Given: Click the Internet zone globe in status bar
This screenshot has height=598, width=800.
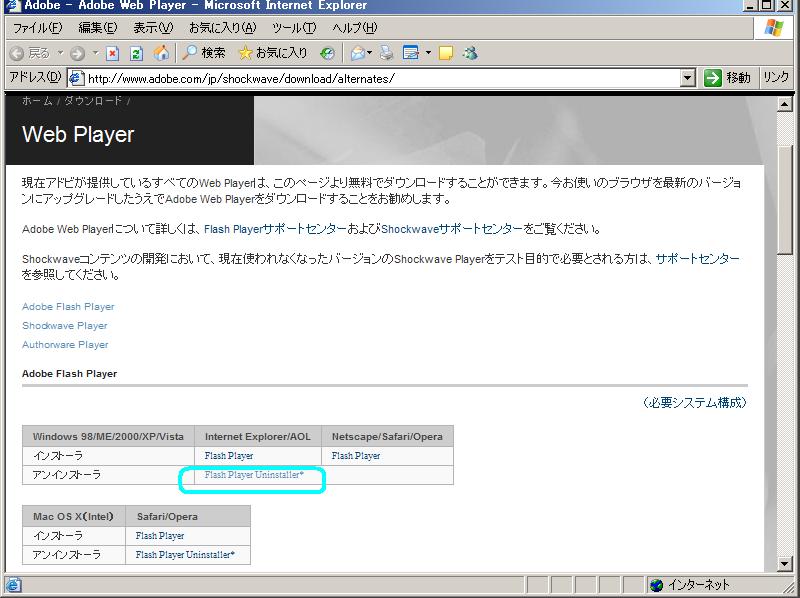Looking at the screenshot, I should [x=657, y=585].
